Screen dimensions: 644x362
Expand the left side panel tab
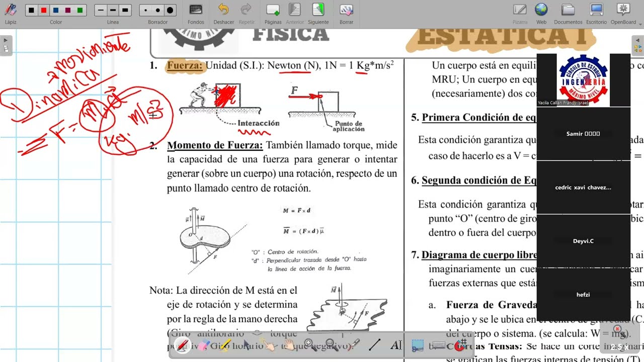tap(6, 45)
